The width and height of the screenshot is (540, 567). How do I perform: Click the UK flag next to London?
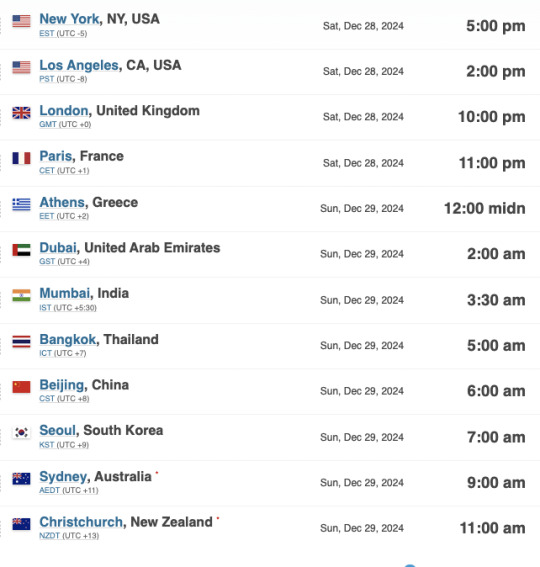(x=21, y=113)
